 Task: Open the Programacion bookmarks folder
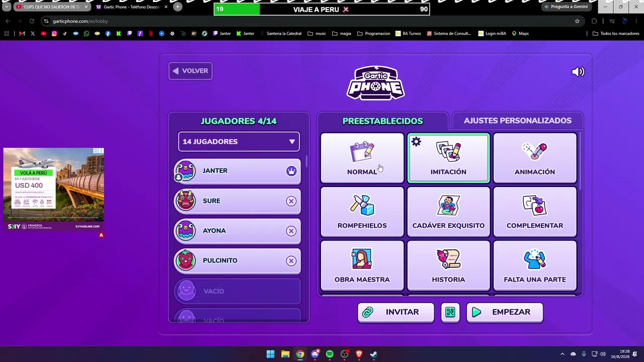[373, 34]
